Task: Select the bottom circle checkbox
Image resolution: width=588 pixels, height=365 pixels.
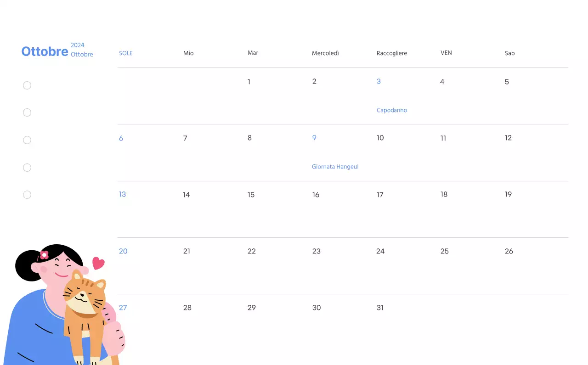Action: [27, 195]
